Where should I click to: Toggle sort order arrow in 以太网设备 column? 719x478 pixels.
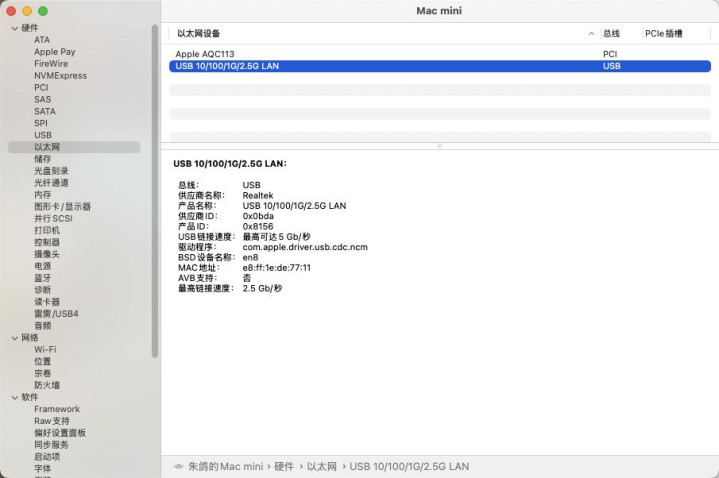coord(591,33)
